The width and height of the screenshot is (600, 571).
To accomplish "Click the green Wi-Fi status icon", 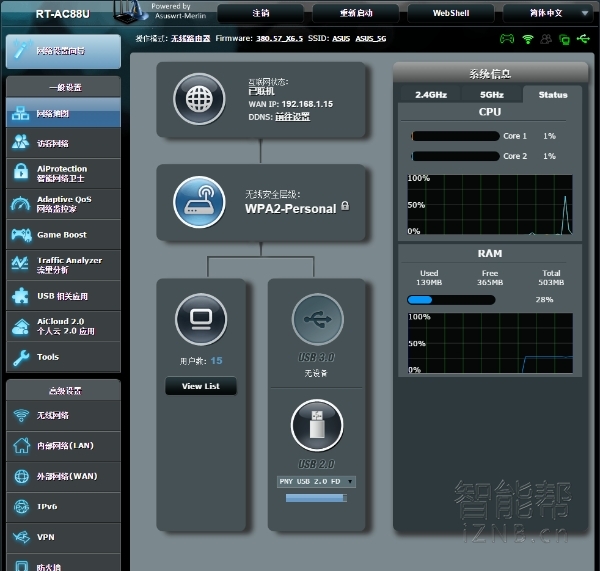I will [x=527, y=39].
